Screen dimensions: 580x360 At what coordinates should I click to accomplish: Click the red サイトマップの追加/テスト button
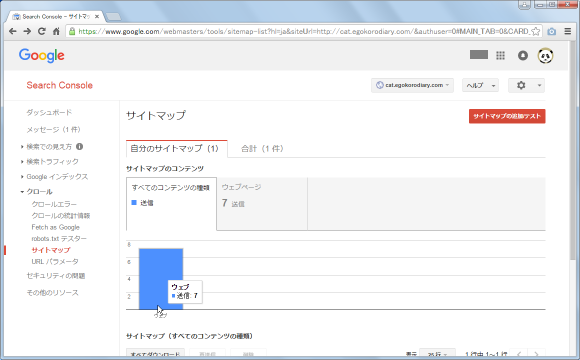pos(507,116)
